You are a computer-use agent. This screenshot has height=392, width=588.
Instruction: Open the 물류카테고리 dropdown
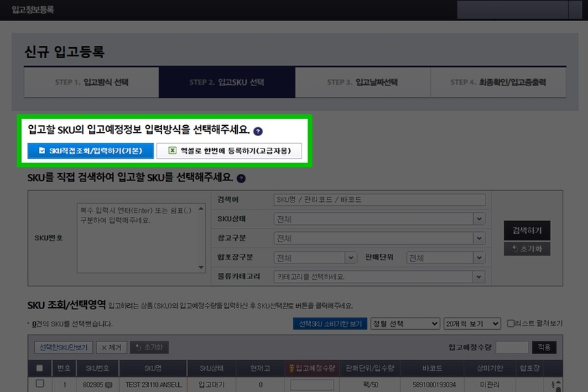click(379, 277)
